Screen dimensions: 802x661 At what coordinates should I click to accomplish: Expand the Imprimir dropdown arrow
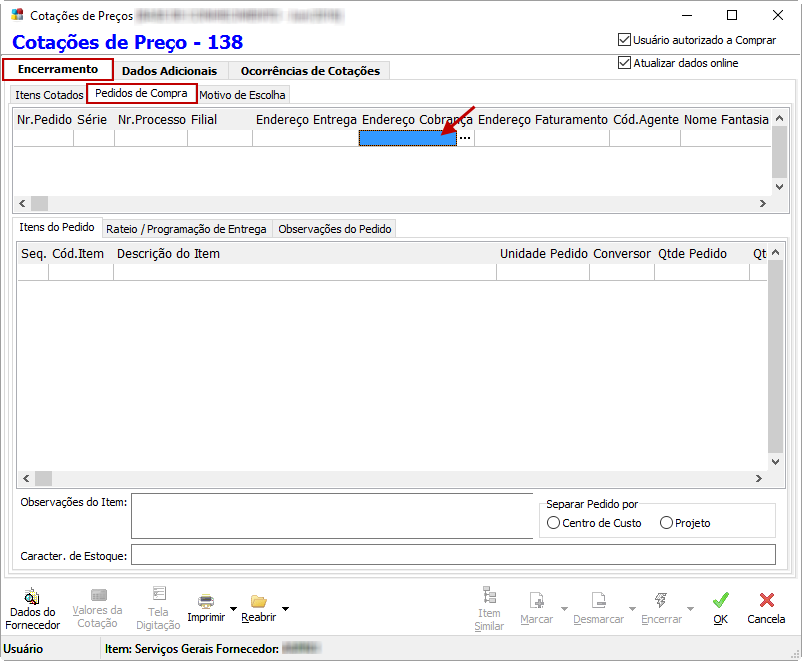(233, 608)
